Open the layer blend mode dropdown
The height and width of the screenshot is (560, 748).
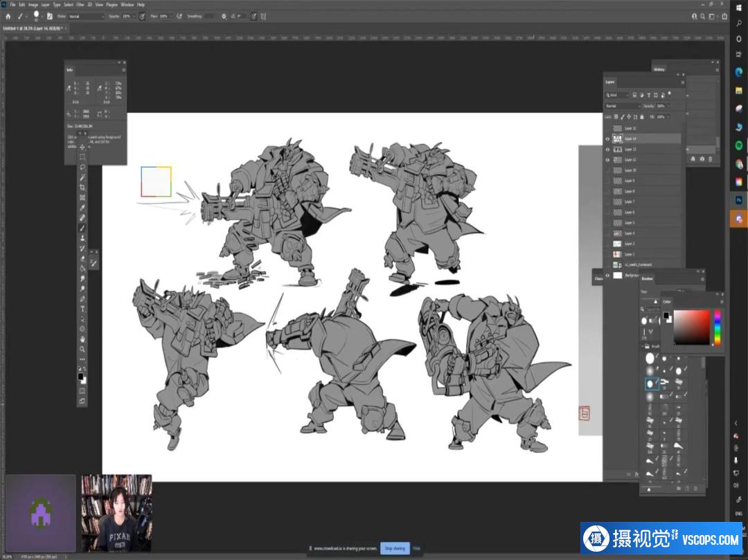623,106
